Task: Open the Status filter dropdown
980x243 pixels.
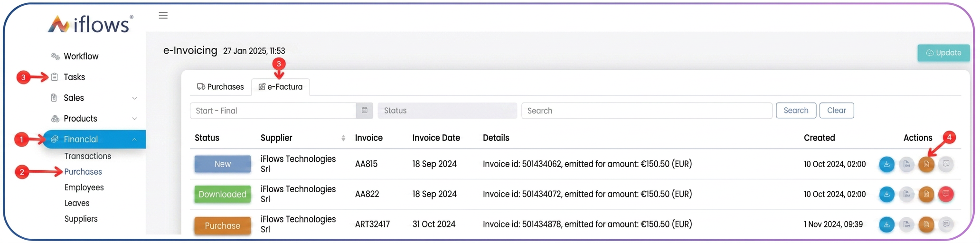Action: point(447,111)
